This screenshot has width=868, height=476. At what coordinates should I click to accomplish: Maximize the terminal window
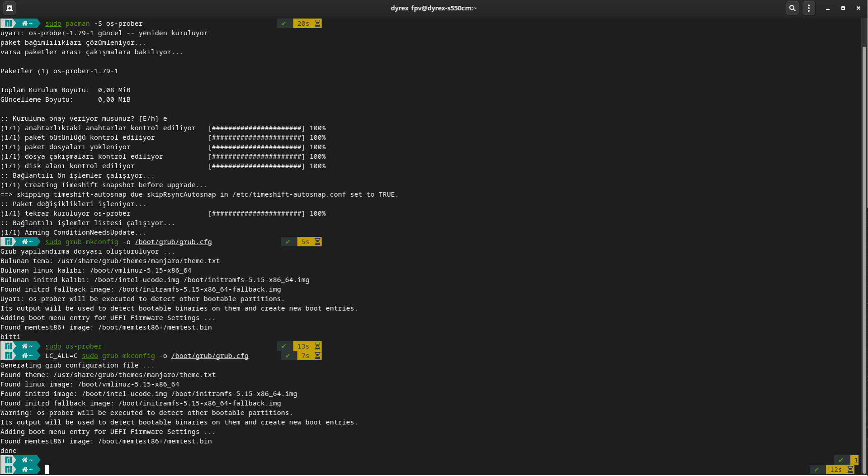843,8
